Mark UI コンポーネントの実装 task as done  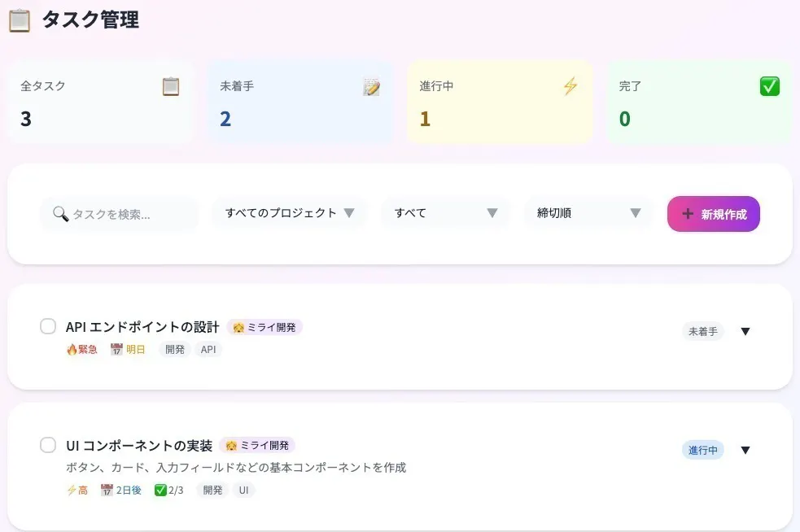tap(48, 445)
